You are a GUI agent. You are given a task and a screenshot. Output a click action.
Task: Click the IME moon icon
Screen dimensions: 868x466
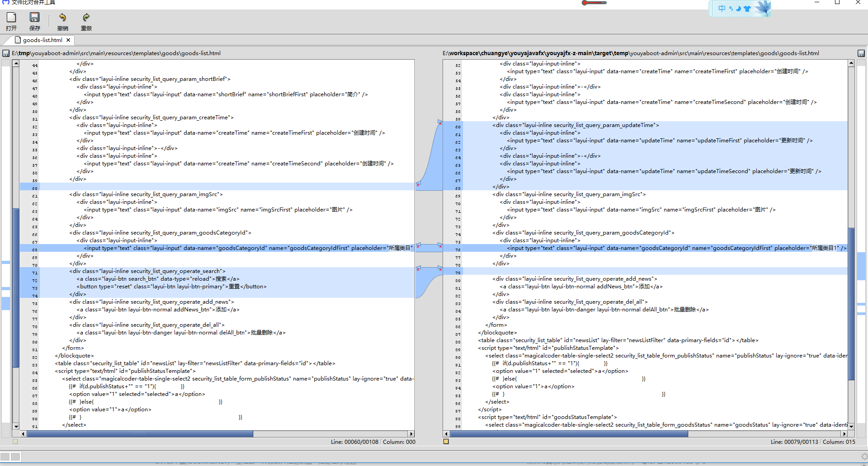point(738,8)
